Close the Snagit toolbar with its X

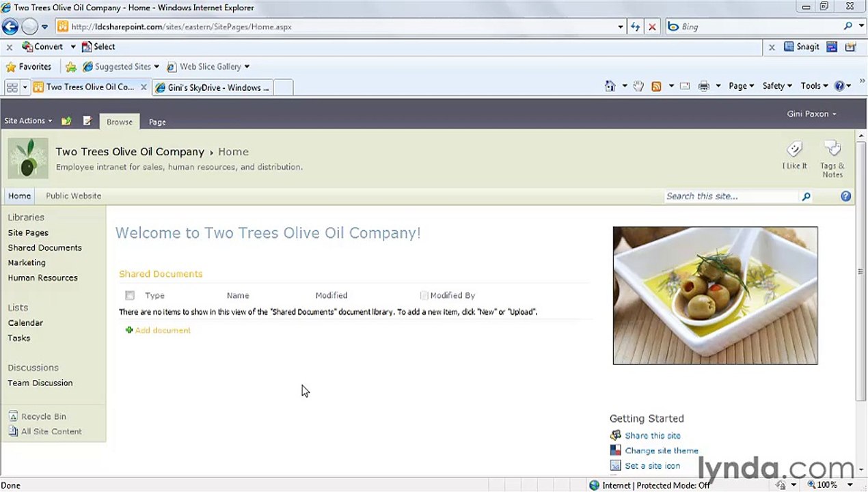pyautogui.click(x=772, y=47)
